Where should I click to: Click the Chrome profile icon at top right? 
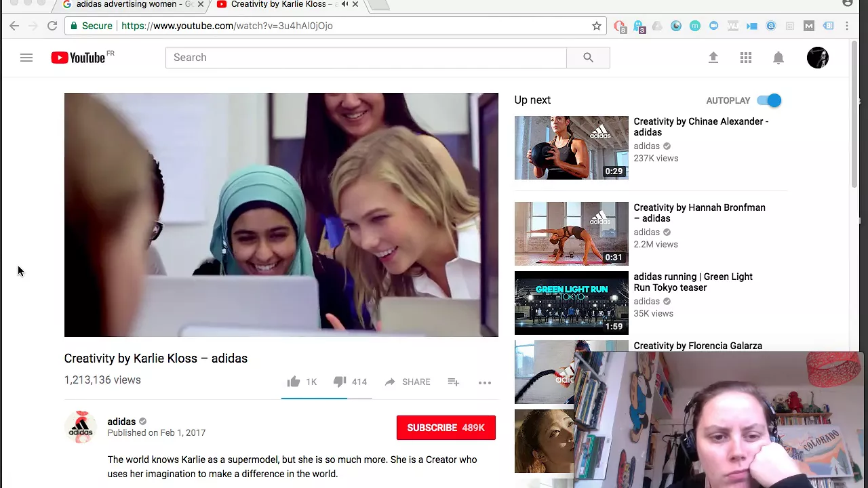[847, 3]
